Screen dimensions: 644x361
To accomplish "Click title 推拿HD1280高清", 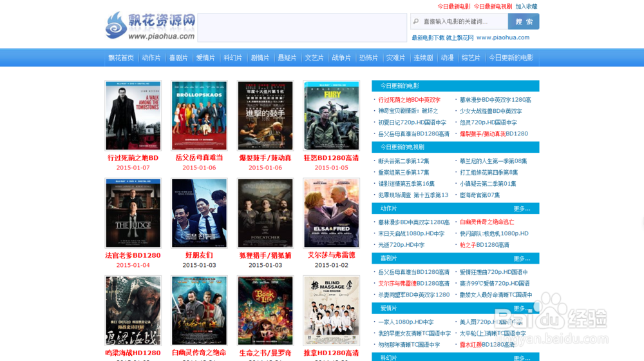I will click(x=332, y=353).
